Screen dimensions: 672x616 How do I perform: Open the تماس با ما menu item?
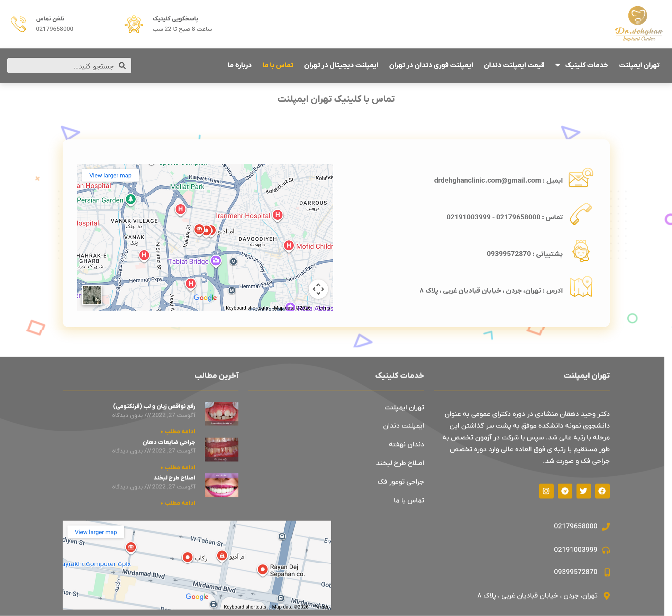pyautogui.click(x=278, y=65)
